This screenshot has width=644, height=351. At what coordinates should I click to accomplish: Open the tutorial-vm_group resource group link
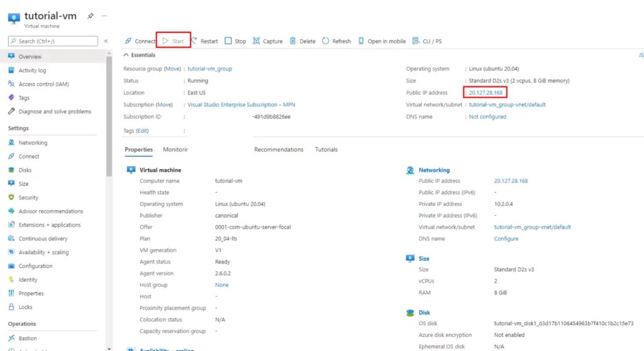pyautogui.click(x=210, y=69)
